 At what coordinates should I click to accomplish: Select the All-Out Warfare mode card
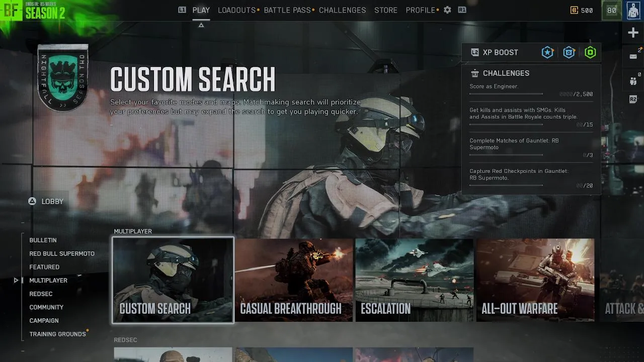point(535,280)
